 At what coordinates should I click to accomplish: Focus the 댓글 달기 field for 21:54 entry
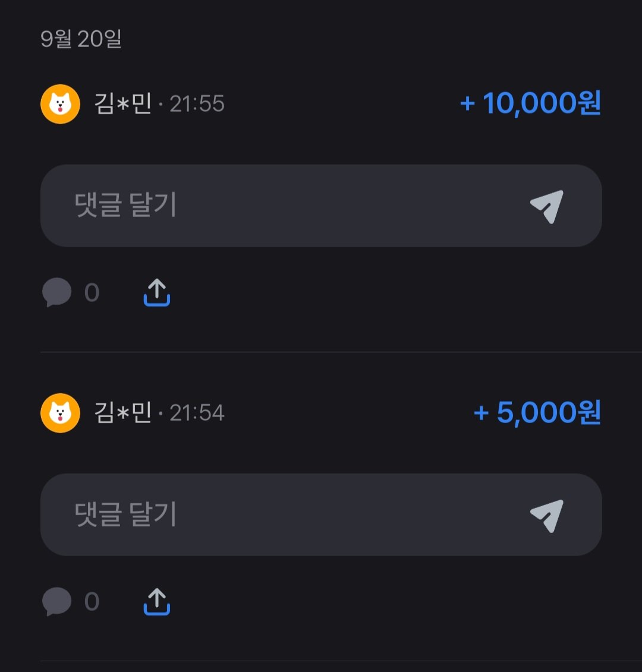tap(321, 515)
